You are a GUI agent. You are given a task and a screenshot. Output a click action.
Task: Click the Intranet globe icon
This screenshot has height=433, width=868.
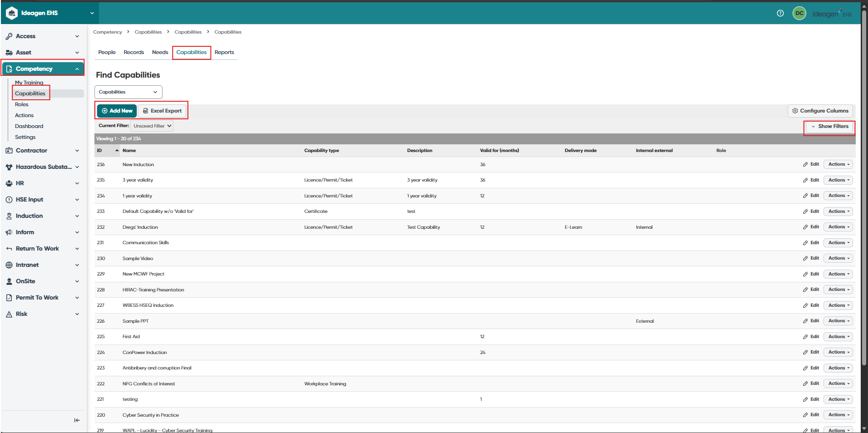coord(9,265)
